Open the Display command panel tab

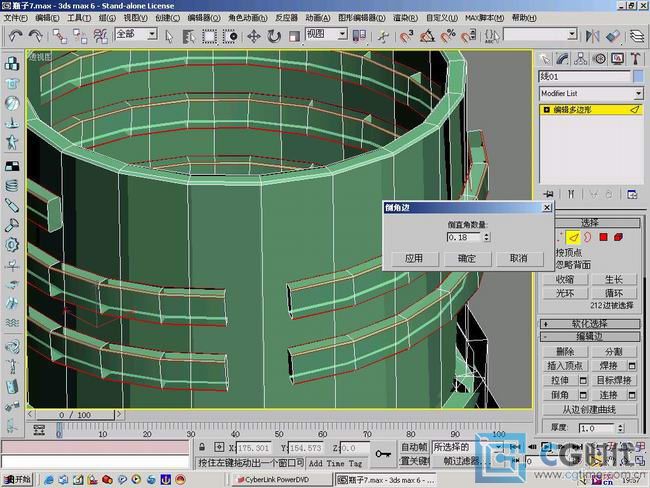617,59
